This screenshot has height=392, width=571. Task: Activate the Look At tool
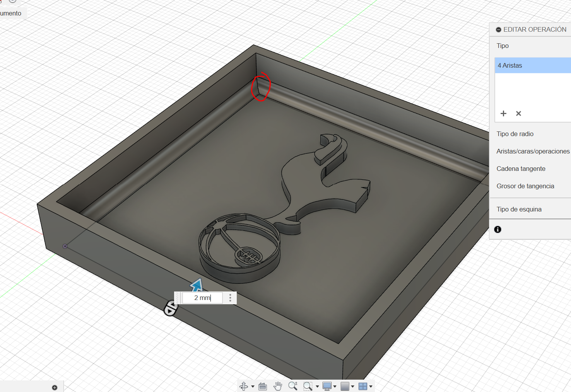pos(263,386)
